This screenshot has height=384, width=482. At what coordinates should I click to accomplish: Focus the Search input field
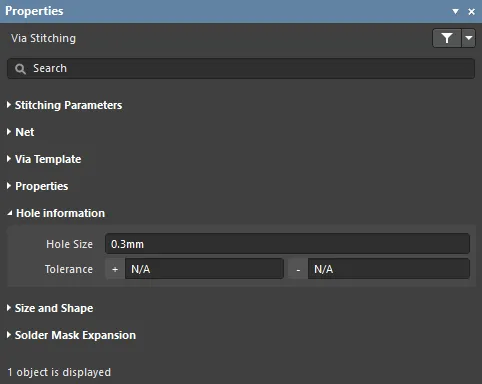(241, 69)
